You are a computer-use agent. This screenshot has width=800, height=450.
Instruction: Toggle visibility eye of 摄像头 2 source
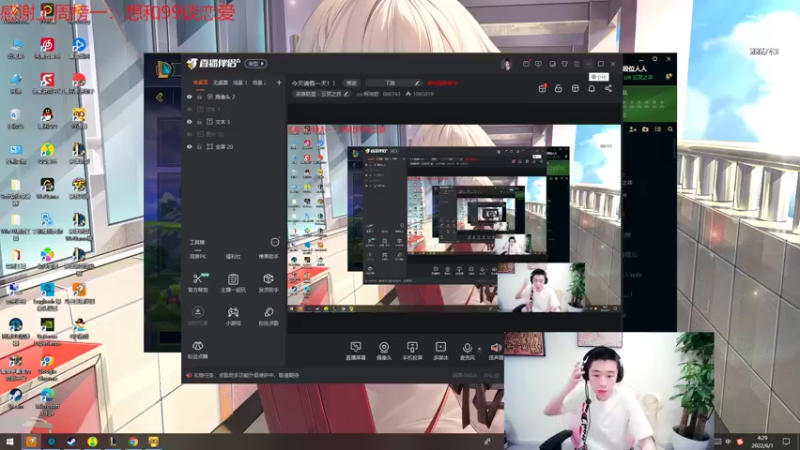point(189,96)
